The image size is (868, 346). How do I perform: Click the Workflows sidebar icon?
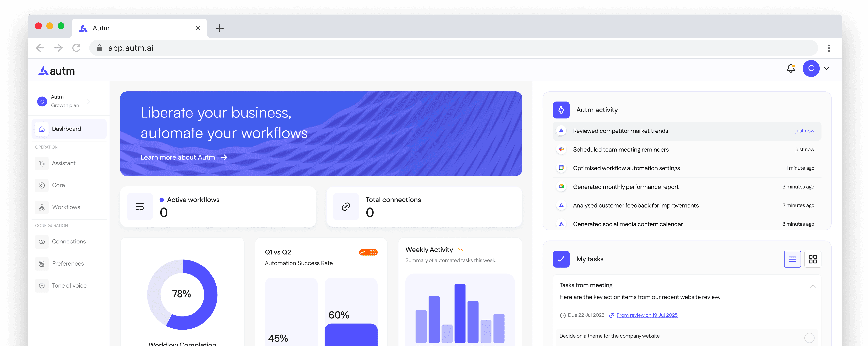coord(42,207)
